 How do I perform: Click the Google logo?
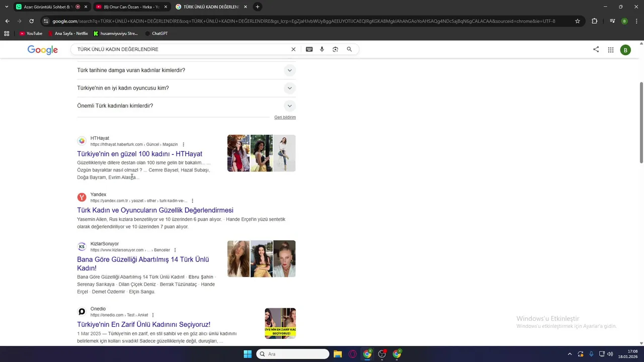(43, 50)
